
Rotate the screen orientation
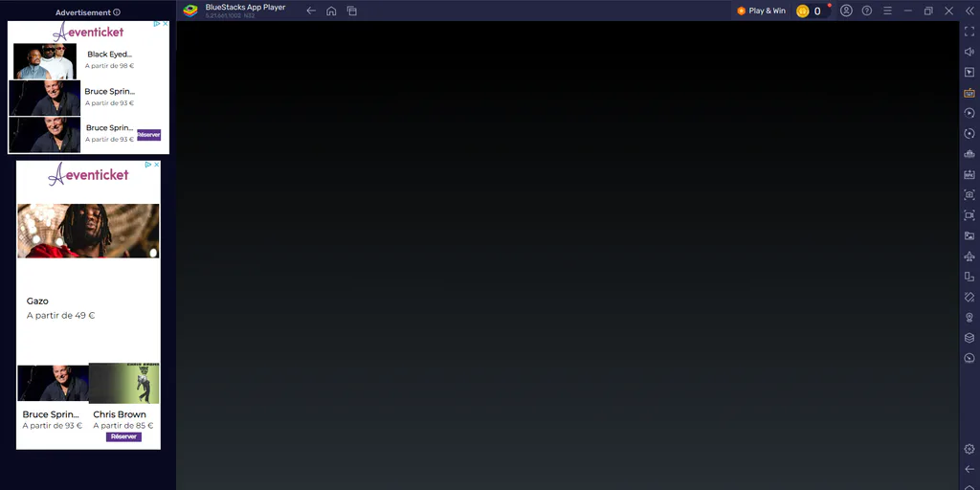[x=969, y=297]
